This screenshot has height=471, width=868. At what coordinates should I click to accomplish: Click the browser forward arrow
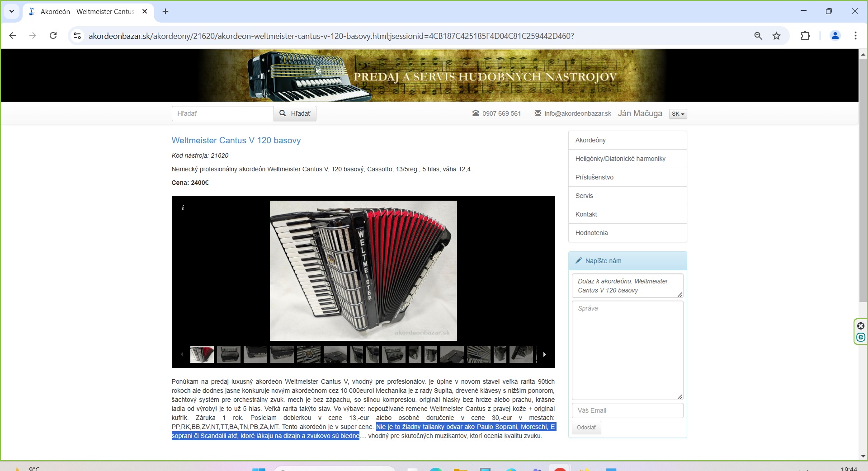tap(33, 36)
